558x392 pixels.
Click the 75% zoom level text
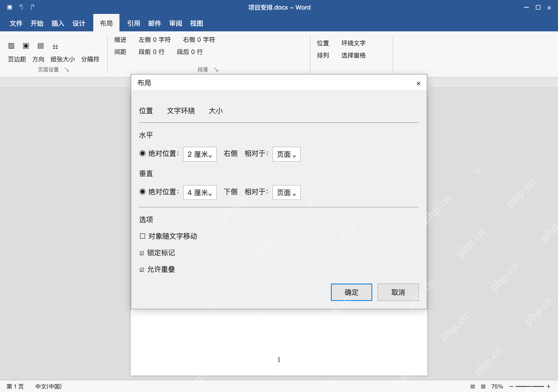(497, 386)
